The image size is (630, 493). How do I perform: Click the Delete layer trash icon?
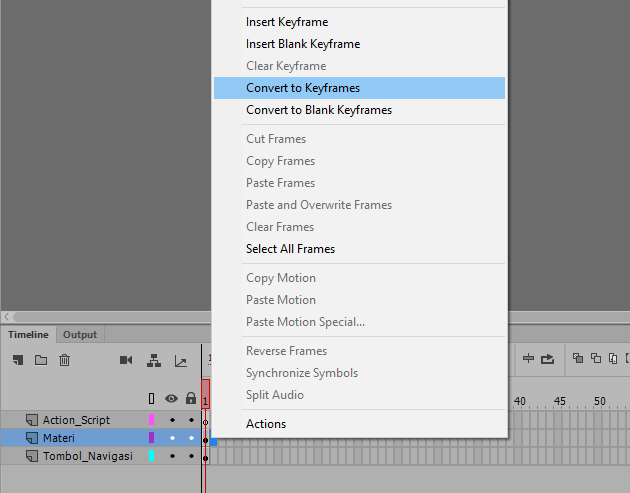point(64,360)
